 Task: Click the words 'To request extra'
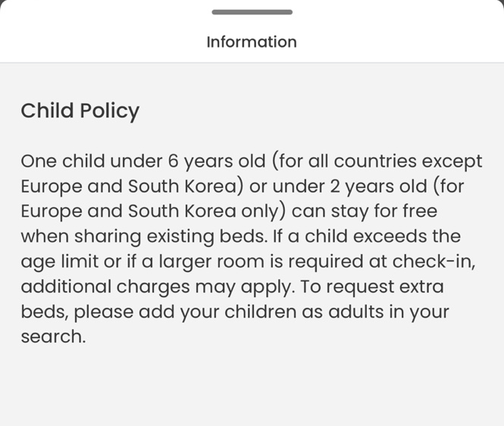click(372, 287)
